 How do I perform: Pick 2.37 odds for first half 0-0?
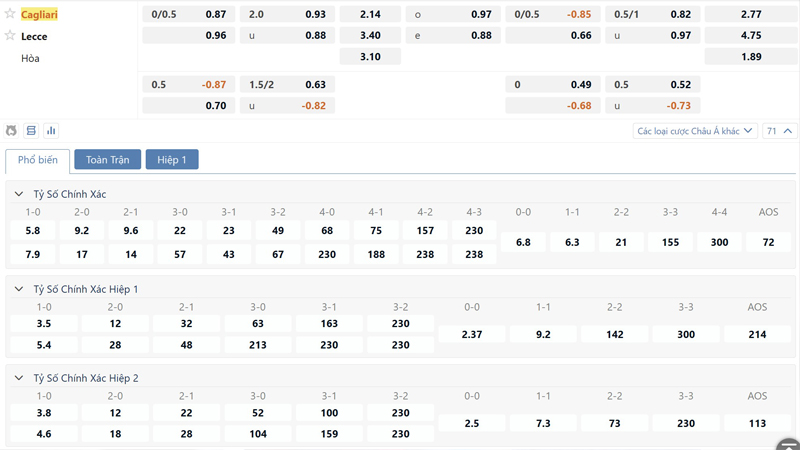tap(472, 334)
